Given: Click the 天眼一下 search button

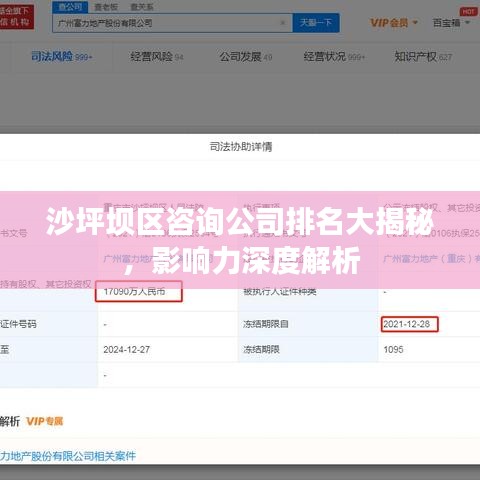Looking at the screenshot, I should [316, 23].
